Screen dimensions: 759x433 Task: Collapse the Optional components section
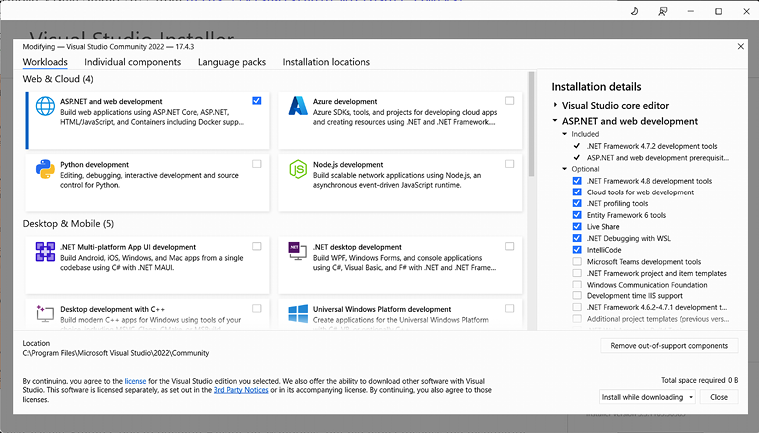pyautogui.click(x=564, y=169)
